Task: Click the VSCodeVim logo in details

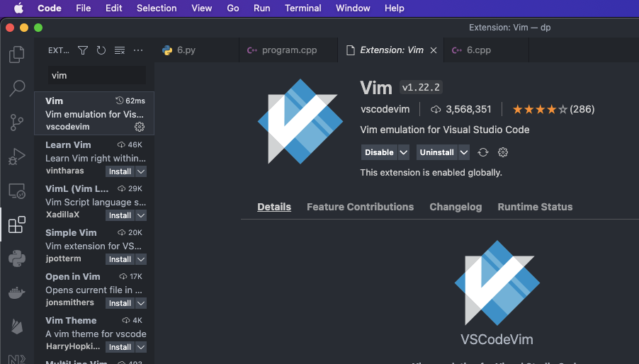Action: [x=497, y=283]
